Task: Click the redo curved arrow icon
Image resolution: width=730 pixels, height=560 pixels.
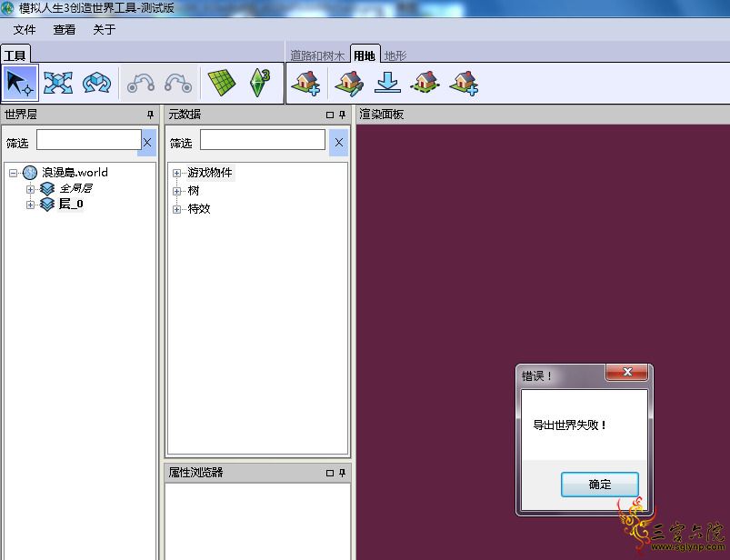Action: [x=178, y=83]
